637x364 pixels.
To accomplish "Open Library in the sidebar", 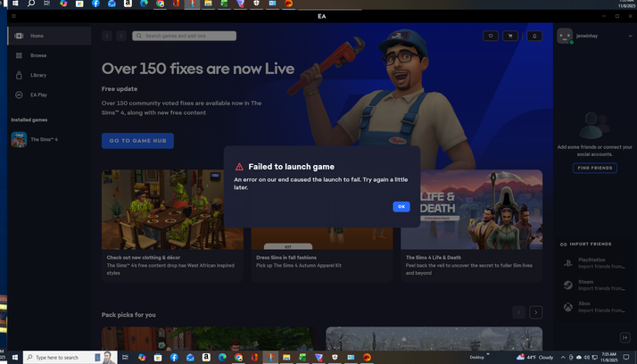I will pos(37,75).
